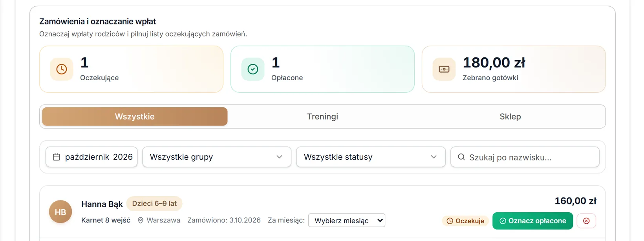The height and width of the screenshot is (241, 644).
Task: Cancel Hanna Bąk's order with red X
Action: point(586,221)
